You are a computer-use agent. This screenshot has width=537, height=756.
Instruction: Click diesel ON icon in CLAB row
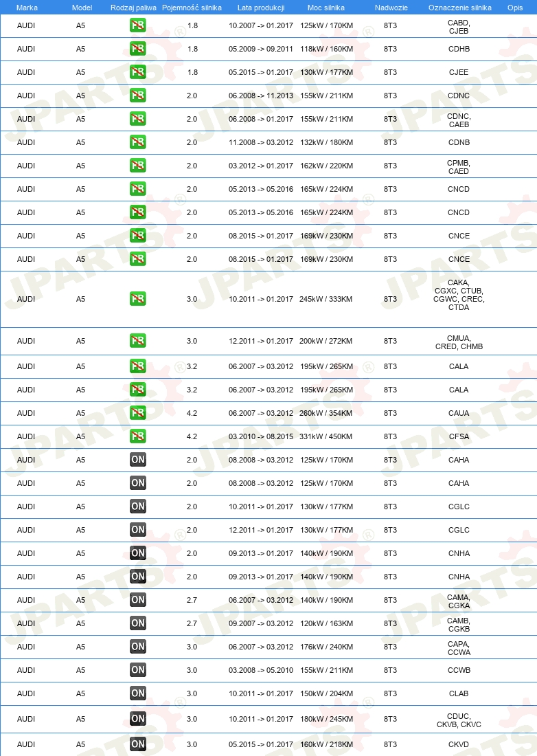pos(138,693)
